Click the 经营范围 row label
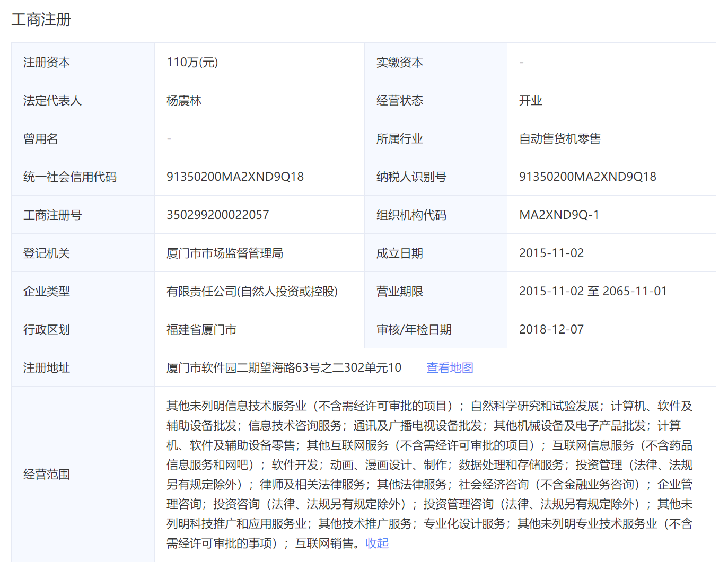 pyautogui.click(x=47, y=474)
